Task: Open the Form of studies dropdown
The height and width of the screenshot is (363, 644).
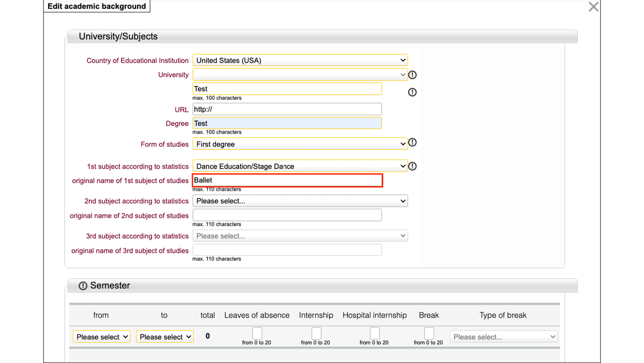Action: tap(300, 144)
